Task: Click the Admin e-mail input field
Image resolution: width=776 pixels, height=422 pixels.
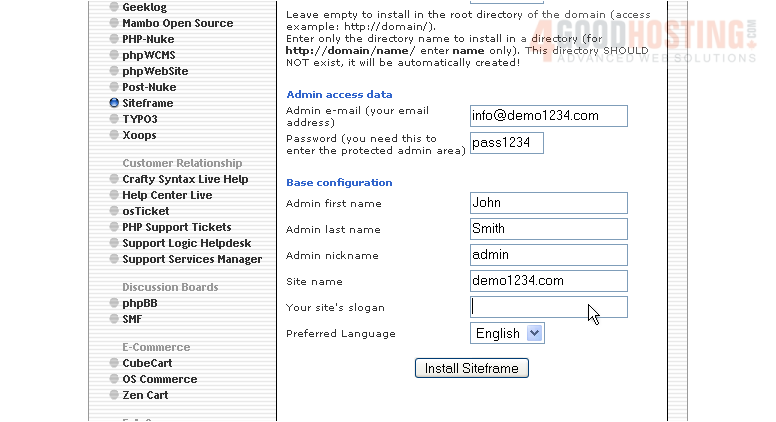Action: [548, 116]
